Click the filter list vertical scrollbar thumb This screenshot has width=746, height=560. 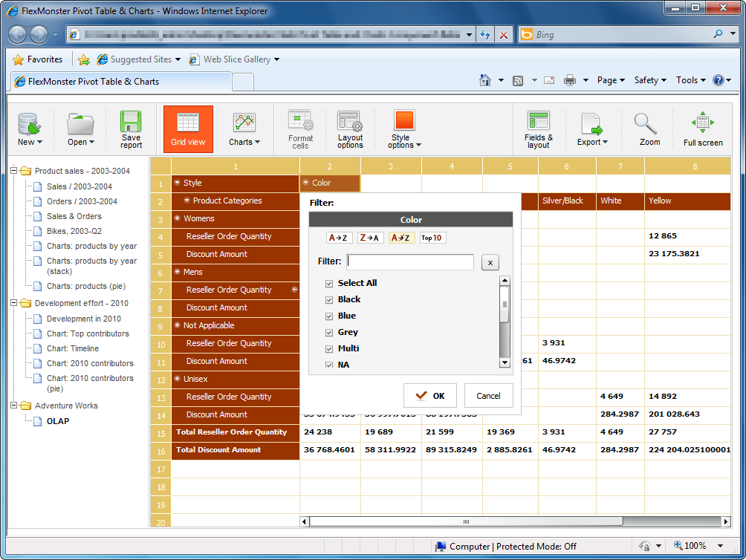click(x=505, y=305)
